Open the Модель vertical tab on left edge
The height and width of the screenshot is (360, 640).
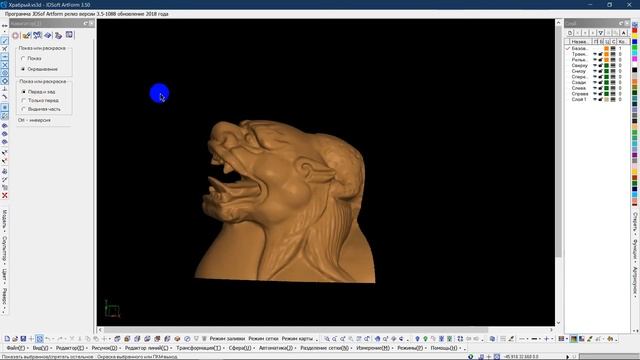(x=4, y=219)
